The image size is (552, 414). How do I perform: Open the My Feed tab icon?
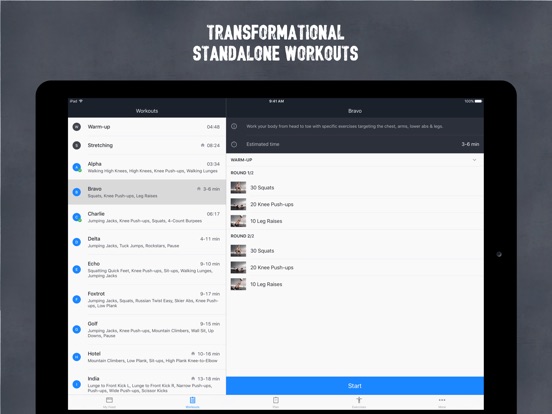109,400
